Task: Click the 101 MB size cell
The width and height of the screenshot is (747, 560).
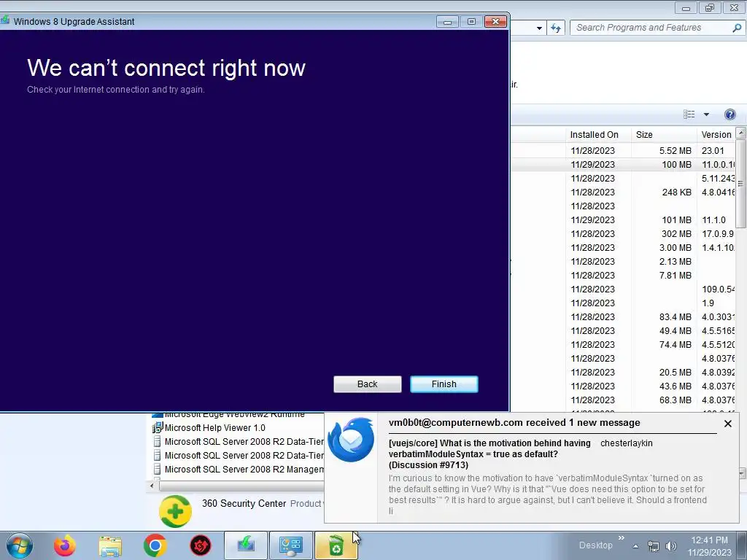Action: tap(676, 220)
